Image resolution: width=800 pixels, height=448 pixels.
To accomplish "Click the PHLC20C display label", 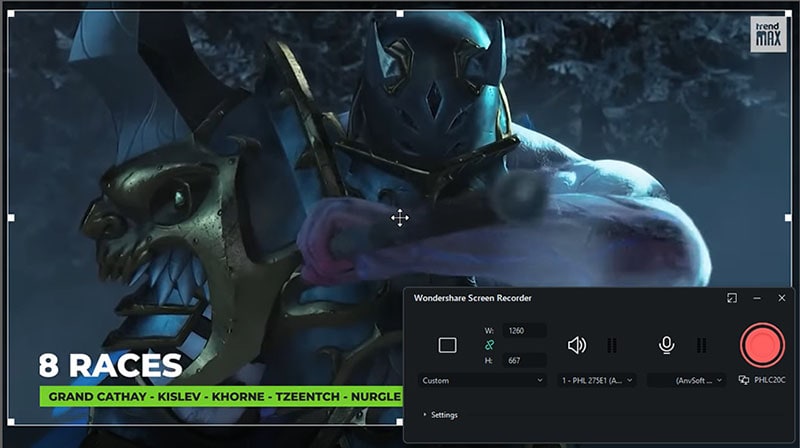I will (770, 380).
